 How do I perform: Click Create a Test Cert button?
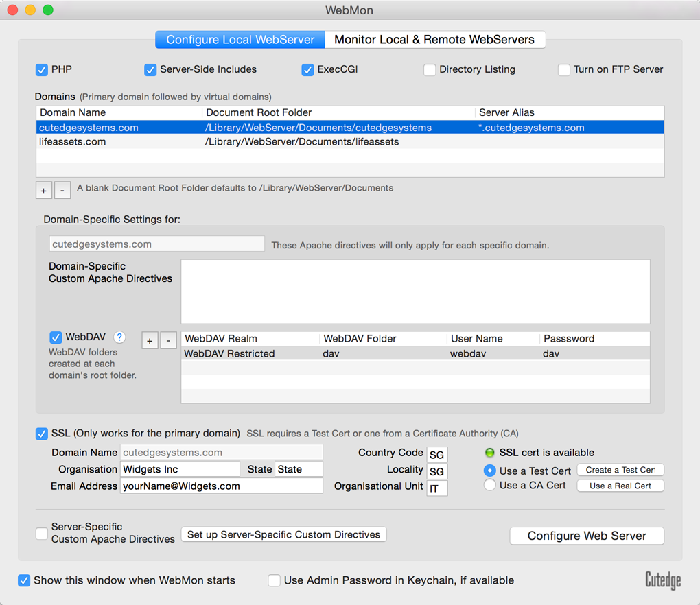coord(620,470)
